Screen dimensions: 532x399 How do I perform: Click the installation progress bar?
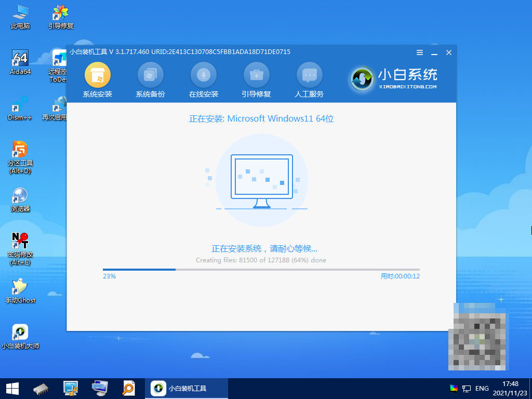[261, 270]
